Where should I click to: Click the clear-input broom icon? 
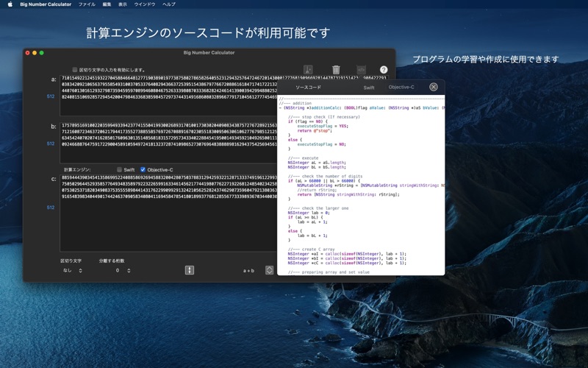point(308,70)
